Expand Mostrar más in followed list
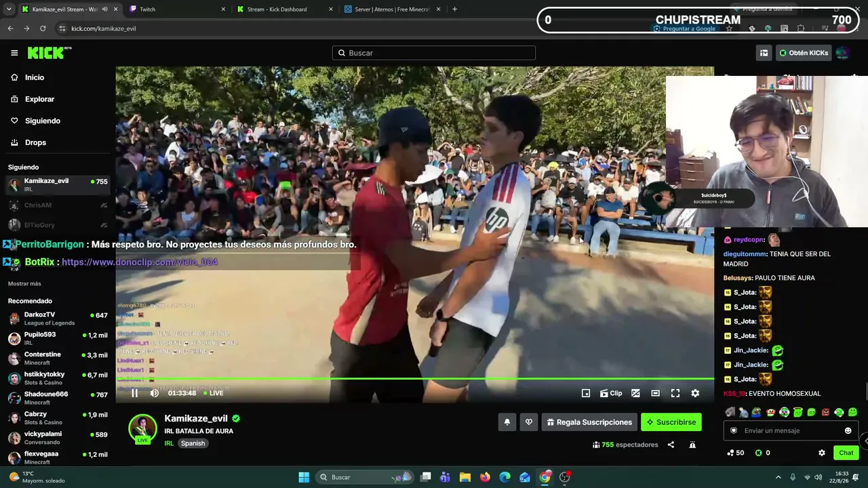The width and height of the screenshot is (868, 488). (x=24, y=283)
